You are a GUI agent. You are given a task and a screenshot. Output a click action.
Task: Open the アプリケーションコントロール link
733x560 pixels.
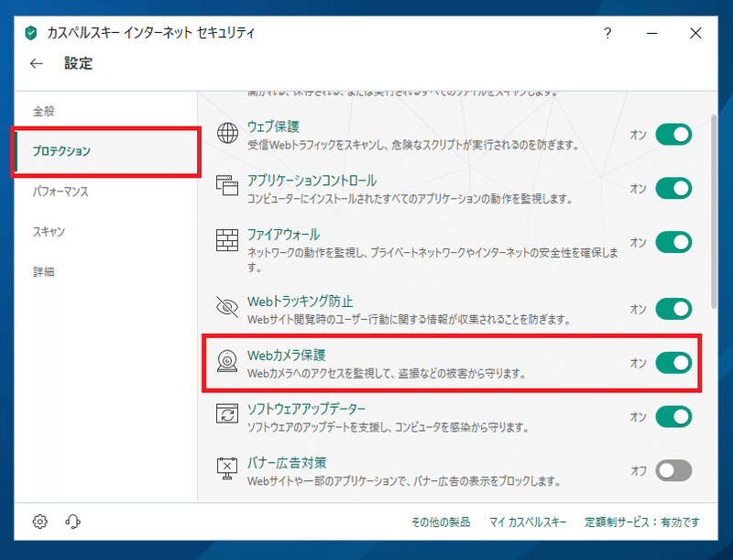click(312, 181)
